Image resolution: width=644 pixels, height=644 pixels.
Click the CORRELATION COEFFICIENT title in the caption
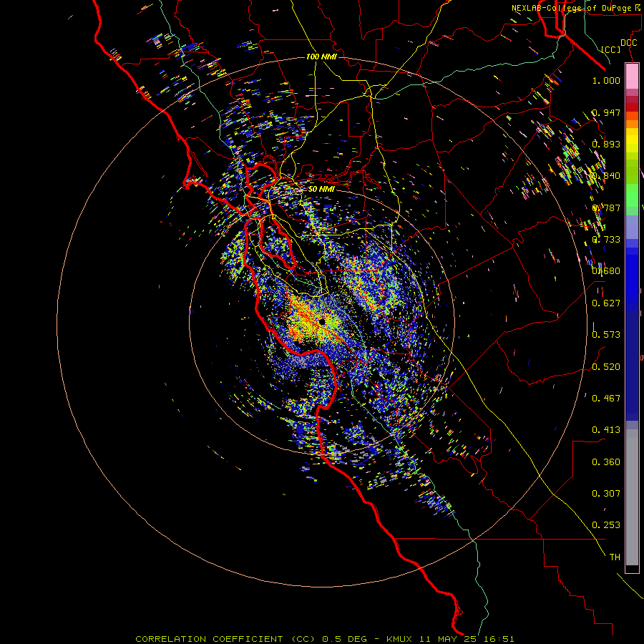[x=210, y=639]
